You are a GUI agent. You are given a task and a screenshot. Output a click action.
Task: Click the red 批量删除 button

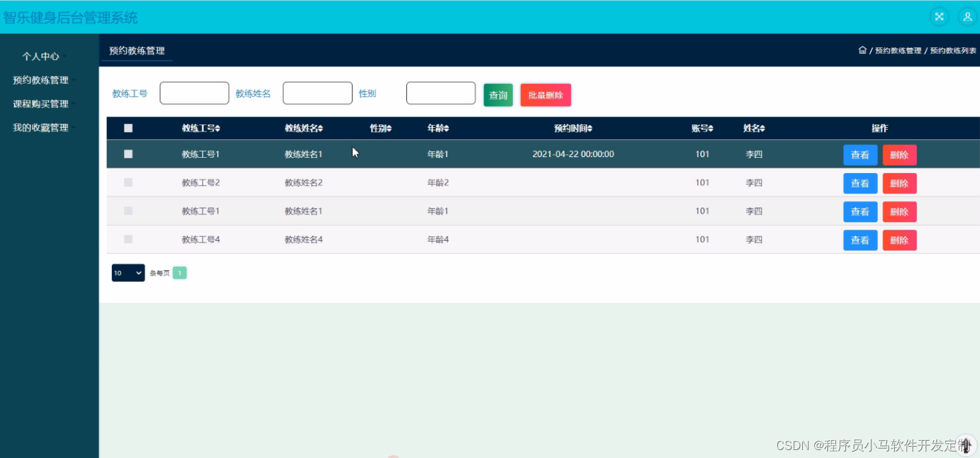545,95
